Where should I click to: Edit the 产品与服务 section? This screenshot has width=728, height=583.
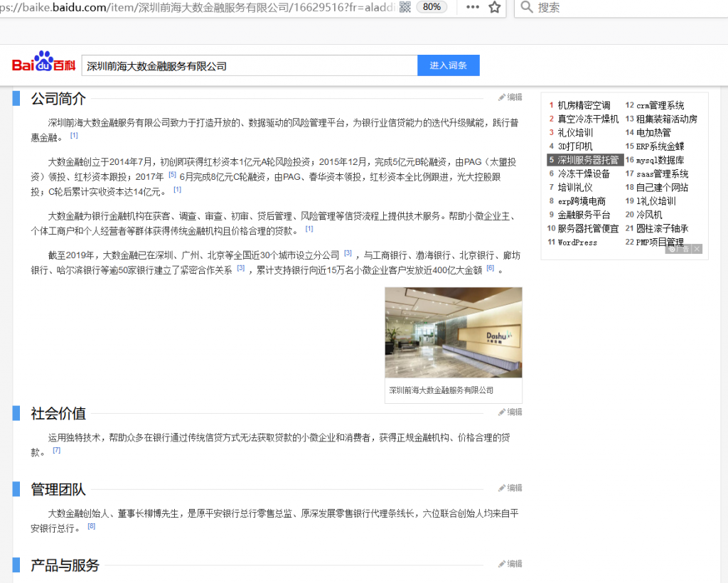coord(510,564)
